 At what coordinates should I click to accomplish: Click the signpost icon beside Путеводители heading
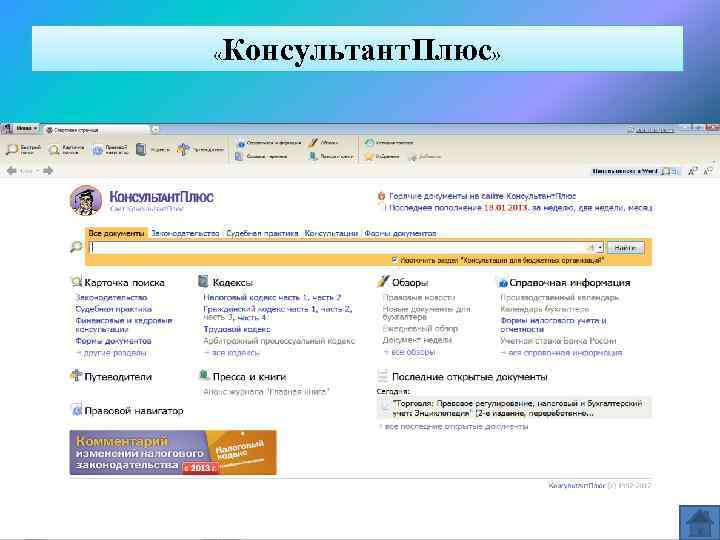[76, 376]
